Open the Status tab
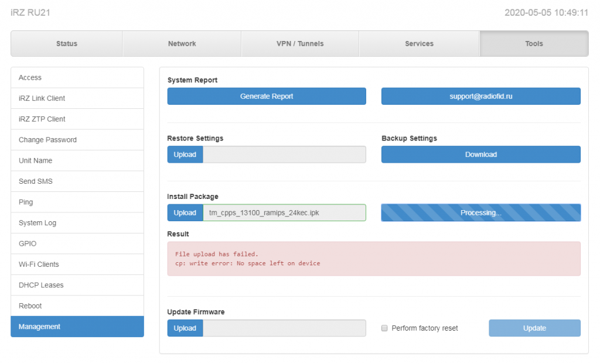The image size is (600, 364). pos(67,43)
